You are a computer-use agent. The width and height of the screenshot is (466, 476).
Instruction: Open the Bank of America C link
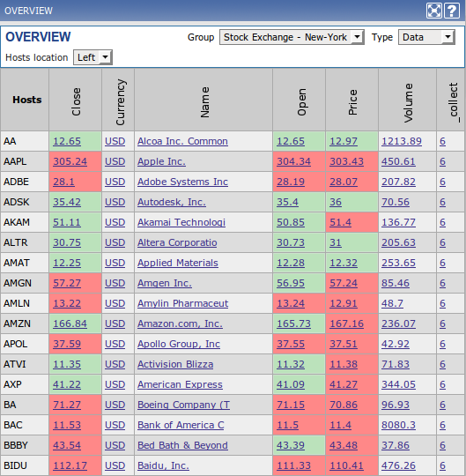181,425
